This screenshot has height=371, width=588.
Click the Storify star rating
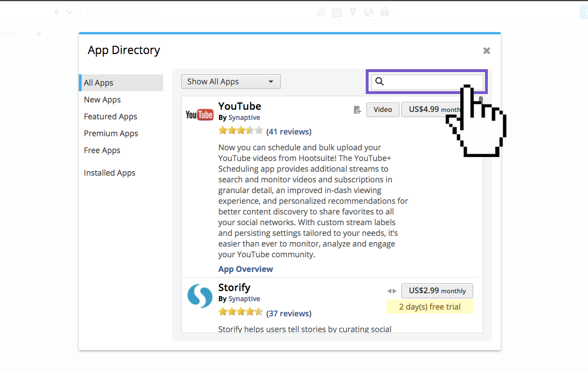(x=241, y=312)
